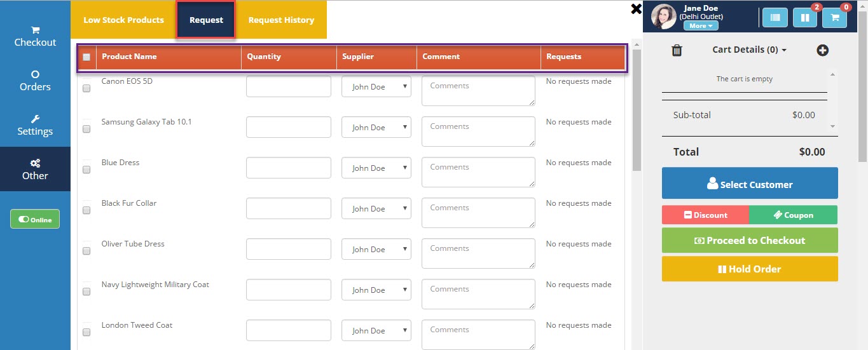Screen dimensions: 868x350
Task: Click the trash icon to empty cart
Action: pos(677,50)
